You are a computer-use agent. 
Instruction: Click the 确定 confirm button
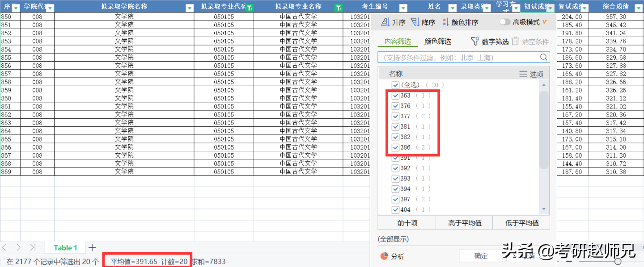[x=481, y=256]
